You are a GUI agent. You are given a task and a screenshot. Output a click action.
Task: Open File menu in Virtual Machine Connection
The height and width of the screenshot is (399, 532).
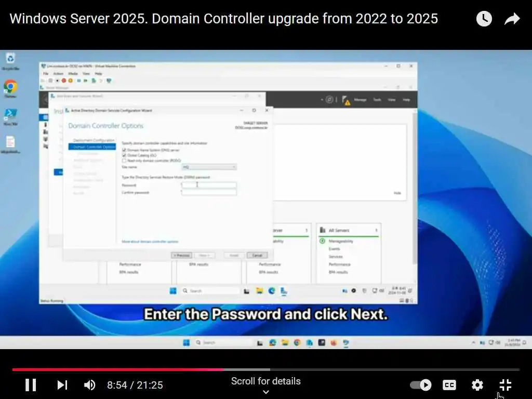tap(46, 74)
